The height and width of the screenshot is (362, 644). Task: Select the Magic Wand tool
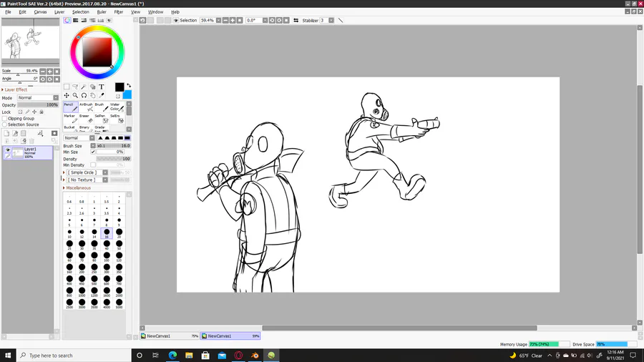84,87
